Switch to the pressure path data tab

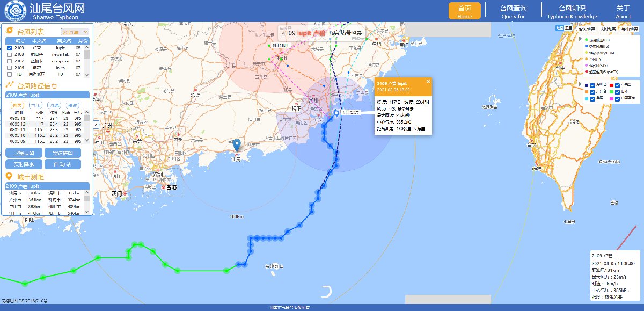(36, 105)
